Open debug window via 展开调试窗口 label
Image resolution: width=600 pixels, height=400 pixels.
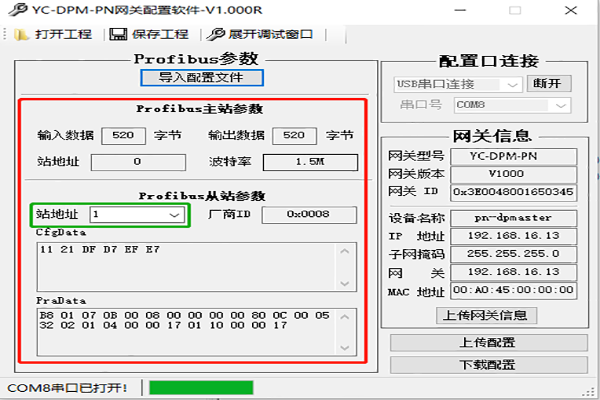pyautogui.click(x=271, y=34)
